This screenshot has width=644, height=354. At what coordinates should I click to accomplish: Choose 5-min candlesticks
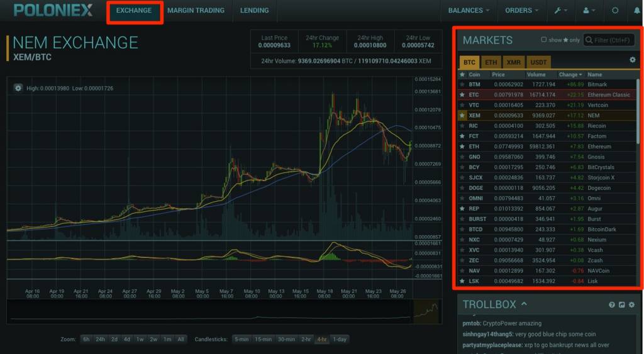pyautogui.click(x=241, y=339)
